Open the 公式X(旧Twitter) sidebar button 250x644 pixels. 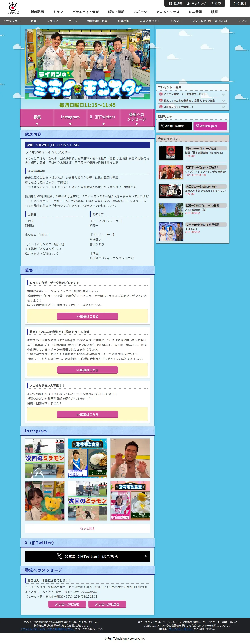tap(175, 126)
